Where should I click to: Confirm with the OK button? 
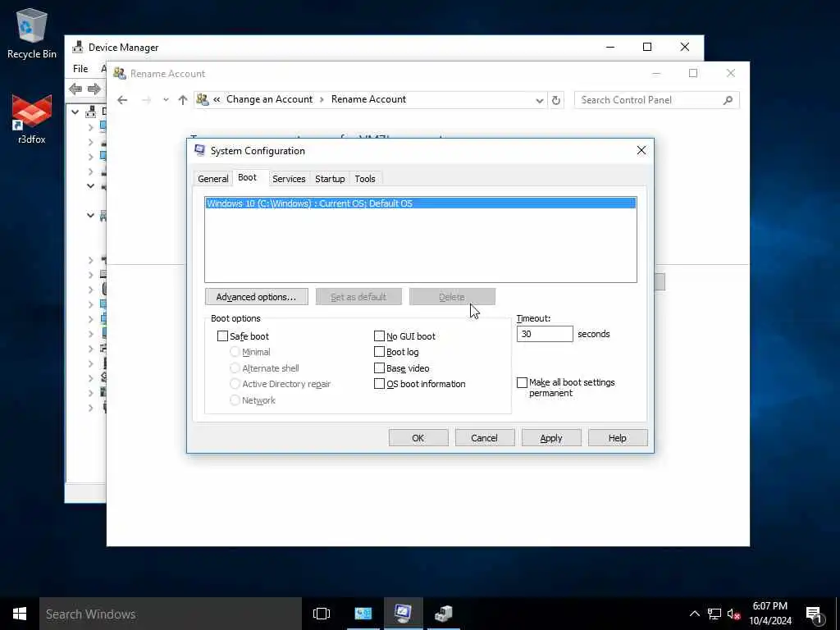click(418, 438)
